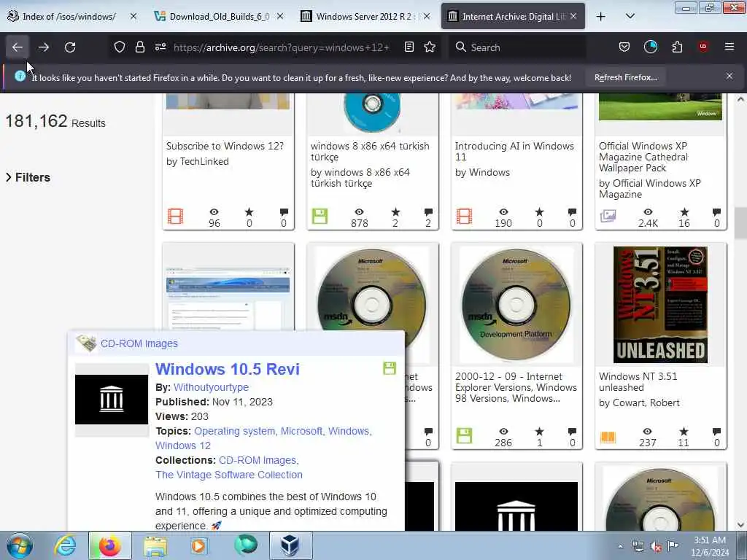Dismiss the Firefox refresh notification bar

729,76
